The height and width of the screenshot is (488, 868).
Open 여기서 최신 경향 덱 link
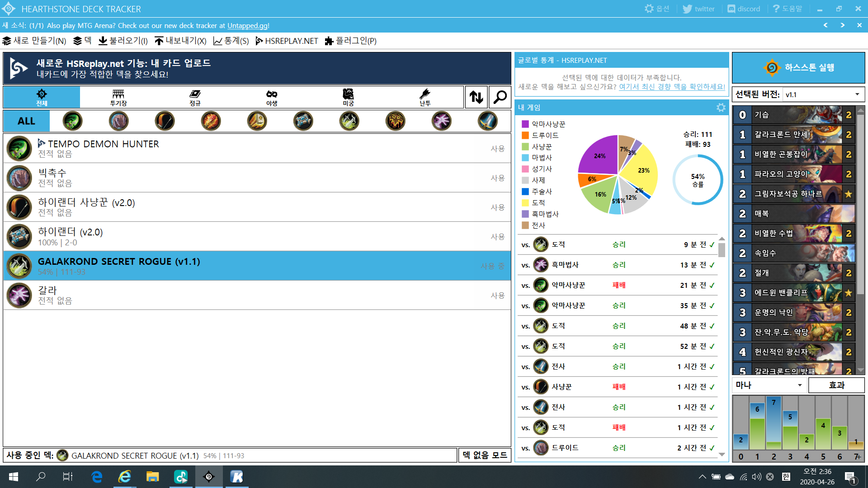click(x=672, y=87)
